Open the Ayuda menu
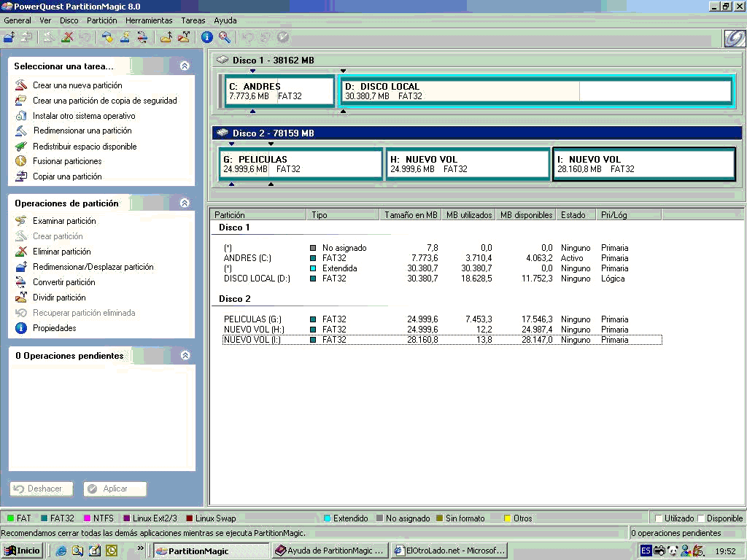747x560 pixels. (225, 20)
